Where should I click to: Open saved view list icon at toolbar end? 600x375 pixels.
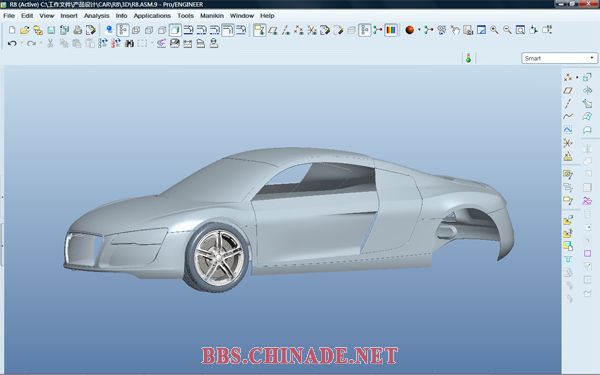point(547,30)
